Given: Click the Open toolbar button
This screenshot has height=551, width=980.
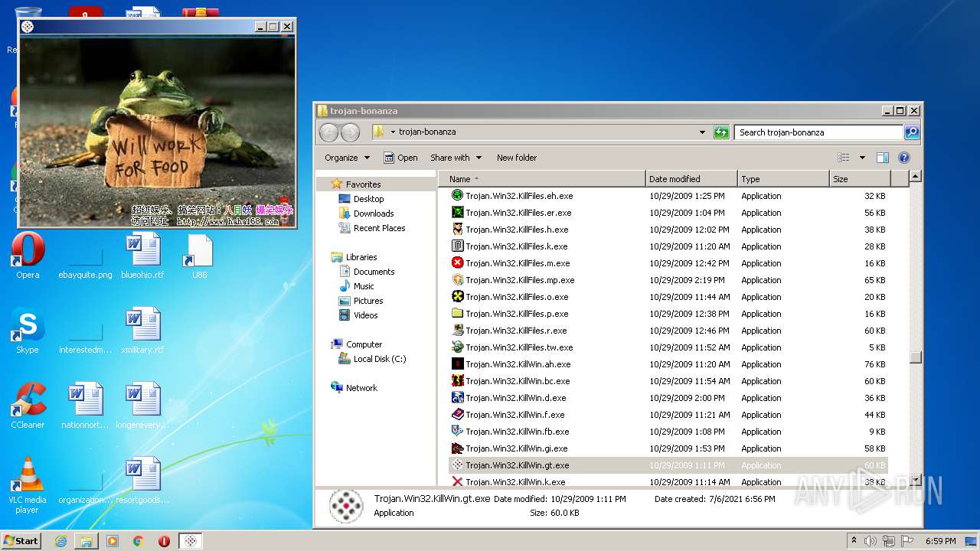Looking at the screenshot, I should tap(400, 158).
